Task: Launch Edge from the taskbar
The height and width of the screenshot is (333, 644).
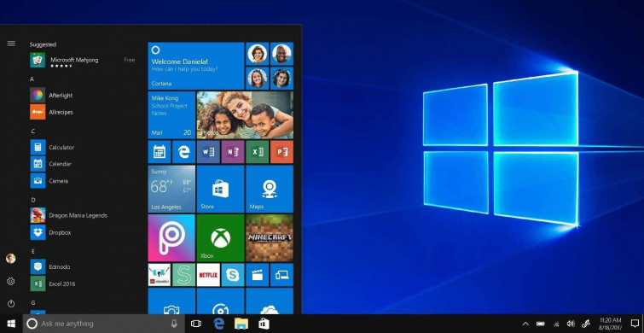Action: [219, 324]
